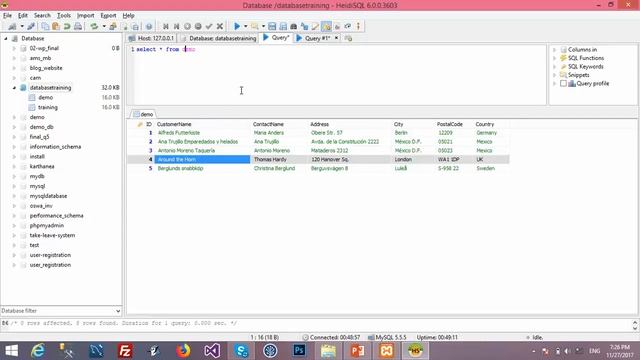Click the green Refresh icon in toolbar
The width and height of the screenshot is (640, 360).
(94, 26)
